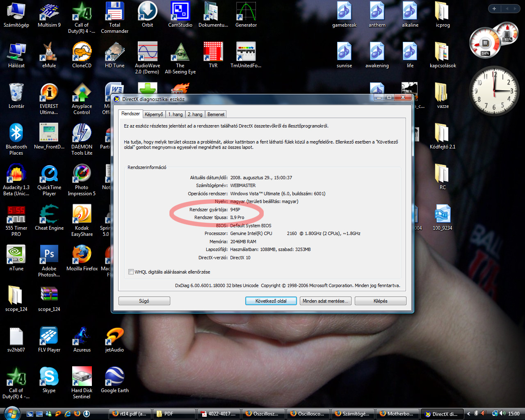Image resolution: width=525 pixels, height=420 pixels.
Task: Launch the Multisim 9 shortcut
Action: point(49,15)
